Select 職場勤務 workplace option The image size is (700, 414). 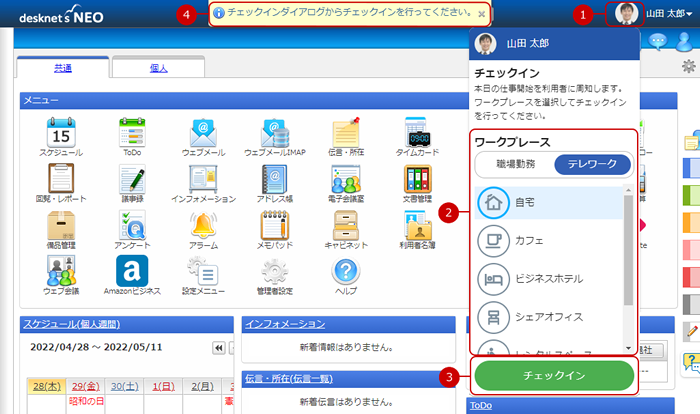tap(516, 164)
